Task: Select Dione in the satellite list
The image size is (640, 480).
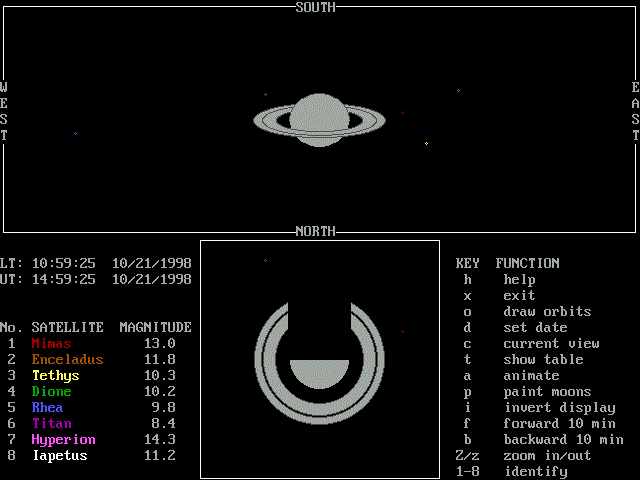Action: click(x=51, y=391)
